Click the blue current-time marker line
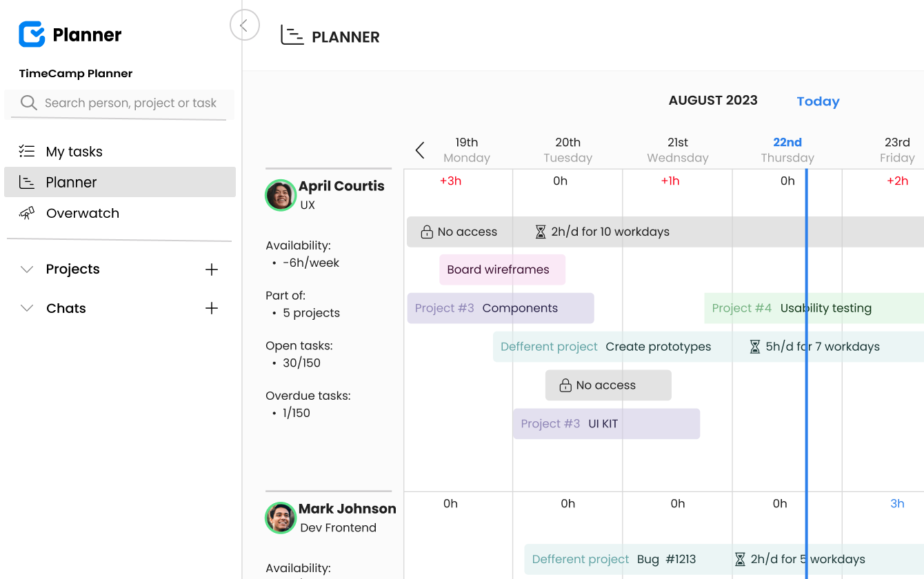Viewport: 924px width, 579px height. click(x=806, y=469)
